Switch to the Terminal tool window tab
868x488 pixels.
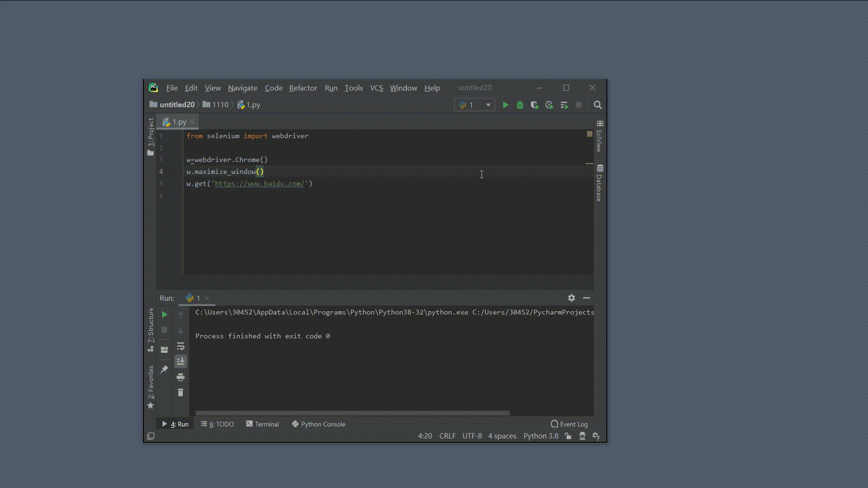pos(262,424)
